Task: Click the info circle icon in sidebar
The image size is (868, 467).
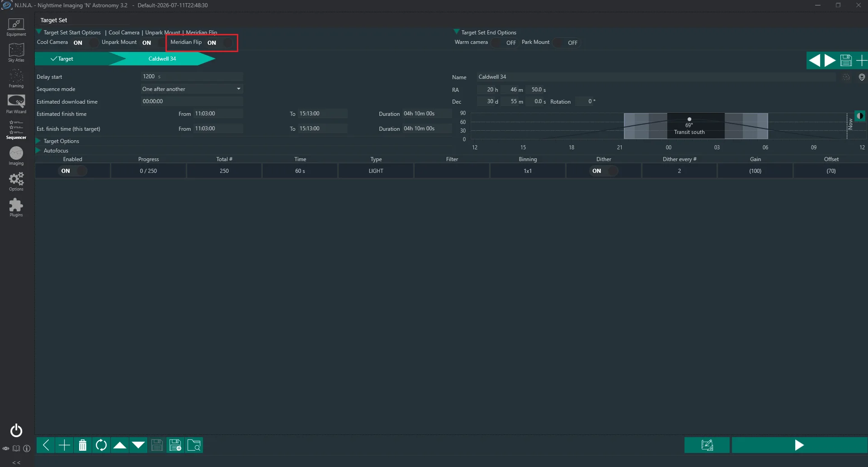Action: pyautogui.click(x=27, y=448)
